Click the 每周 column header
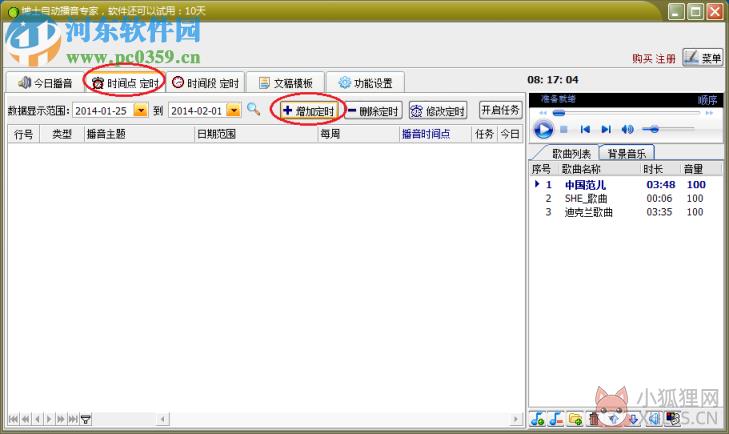This screenshot has width=729, height=434. (x=358, y=134)
